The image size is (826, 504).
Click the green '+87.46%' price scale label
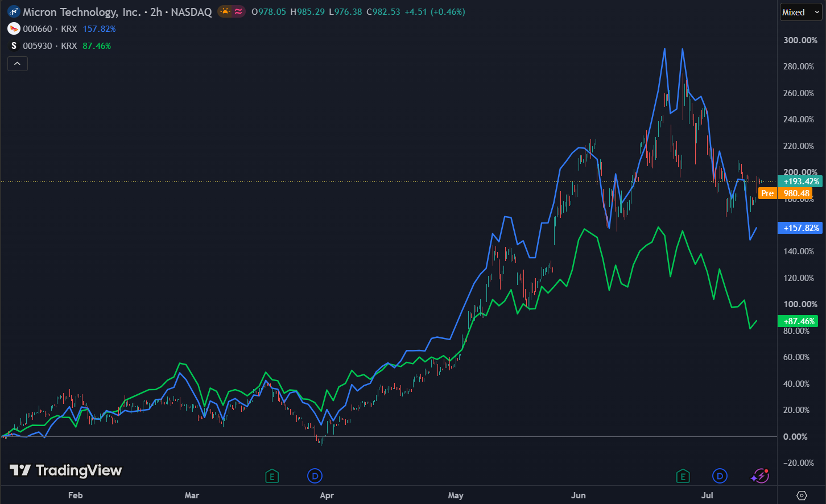798,321
